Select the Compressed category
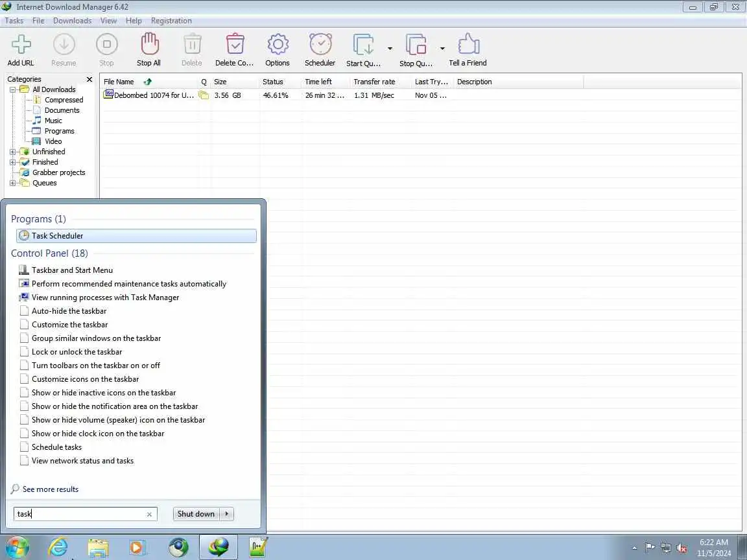This screenshot has height=560, width=747. point(64,100)
